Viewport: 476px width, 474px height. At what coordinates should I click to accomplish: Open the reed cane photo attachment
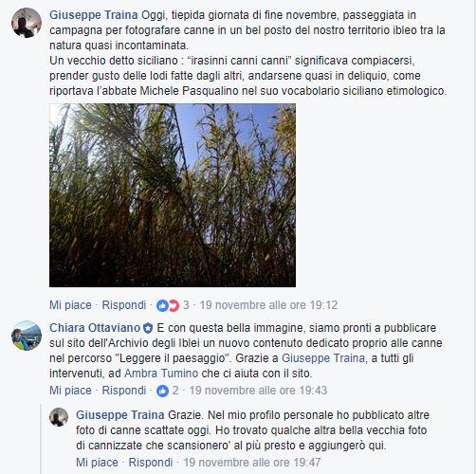pos(173,195)
